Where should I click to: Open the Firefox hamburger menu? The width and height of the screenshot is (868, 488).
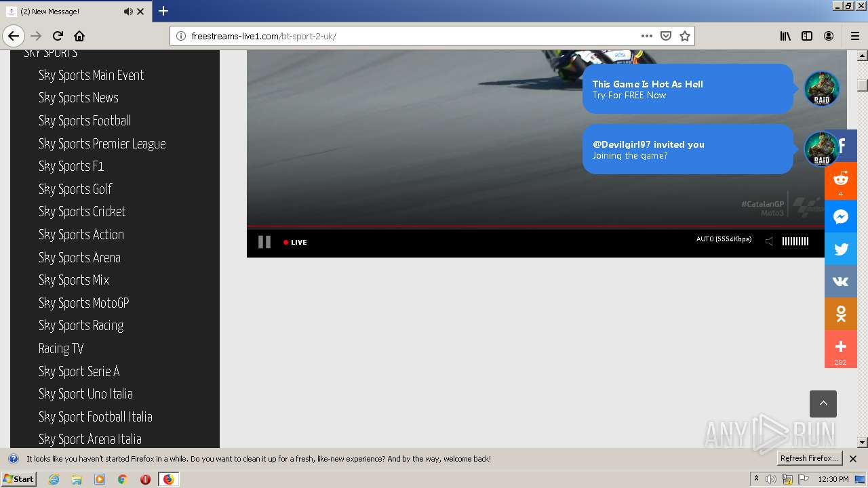pos(854,36)
